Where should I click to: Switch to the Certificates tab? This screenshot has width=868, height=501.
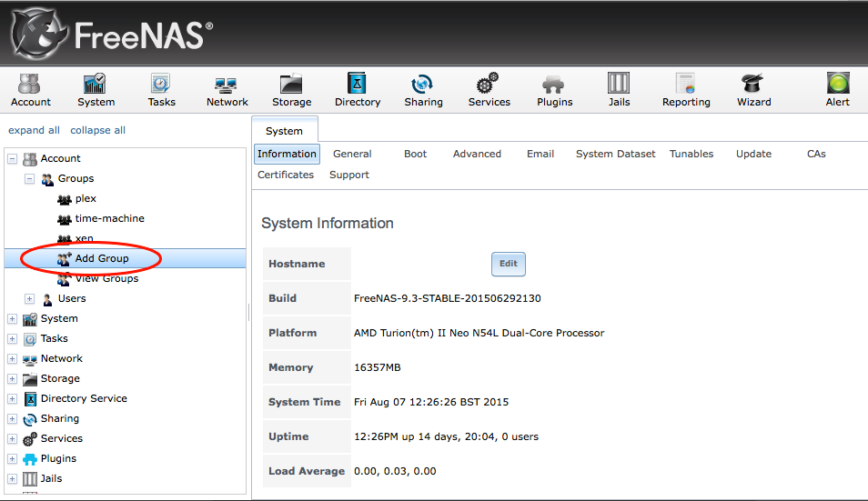pyautogui.click(x=286, y=175)
